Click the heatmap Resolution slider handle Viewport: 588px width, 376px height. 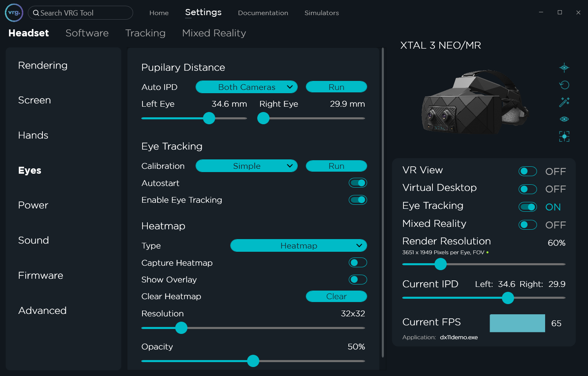pyautogui.click(x=181, y=328)
